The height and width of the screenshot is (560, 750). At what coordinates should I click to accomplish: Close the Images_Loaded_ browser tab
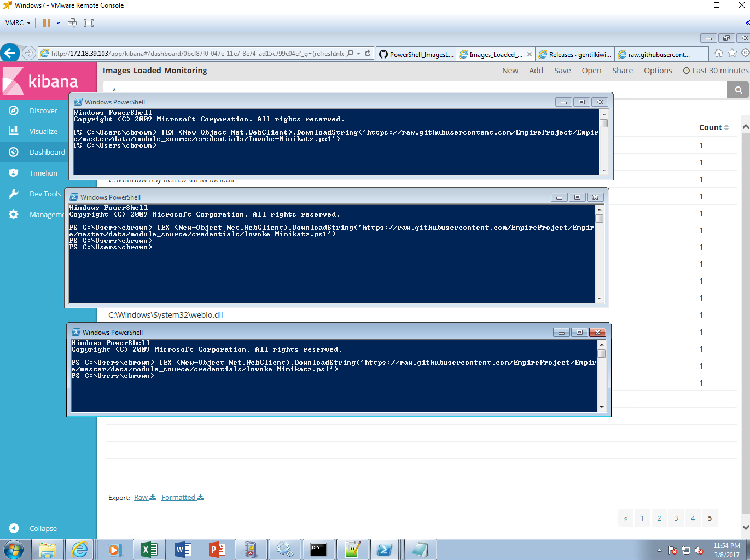(529, 54)
